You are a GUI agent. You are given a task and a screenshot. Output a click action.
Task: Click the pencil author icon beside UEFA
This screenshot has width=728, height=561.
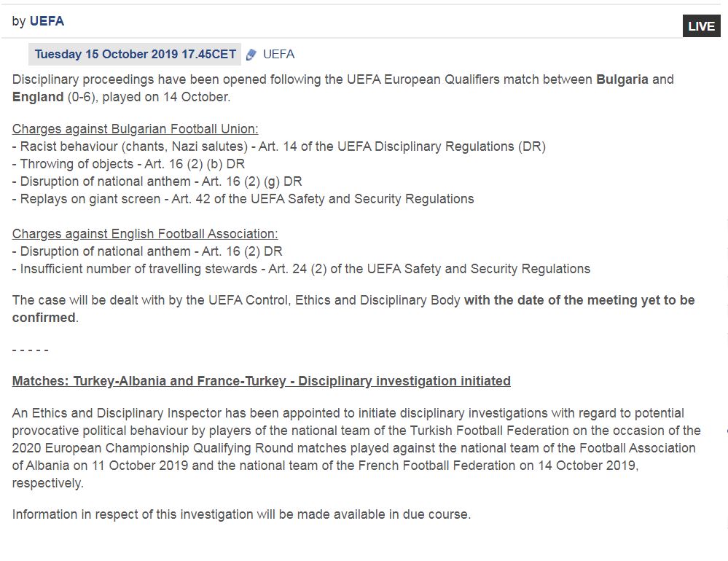(x=251, y=55)
